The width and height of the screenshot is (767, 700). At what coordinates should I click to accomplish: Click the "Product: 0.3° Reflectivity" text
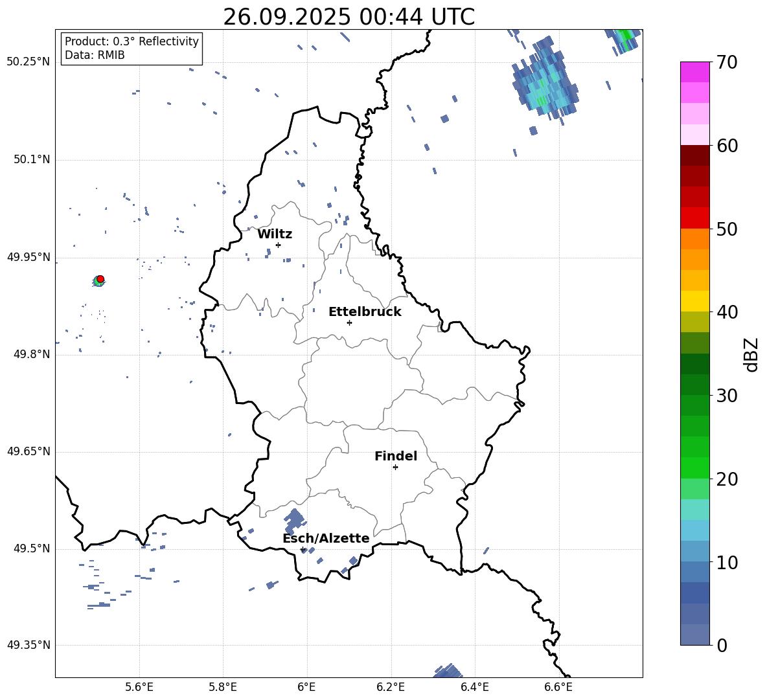click(132, 41)
